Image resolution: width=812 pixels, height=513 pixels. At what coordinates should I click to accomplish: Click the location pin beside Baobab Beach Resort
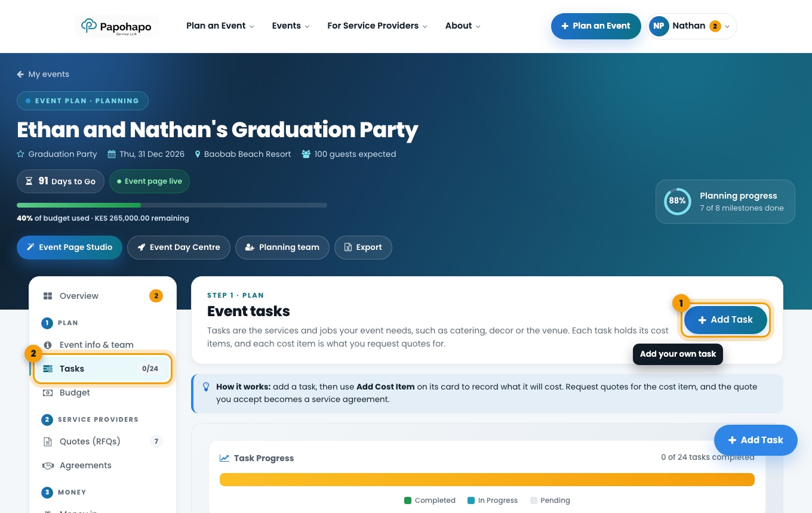coord(198,154)
